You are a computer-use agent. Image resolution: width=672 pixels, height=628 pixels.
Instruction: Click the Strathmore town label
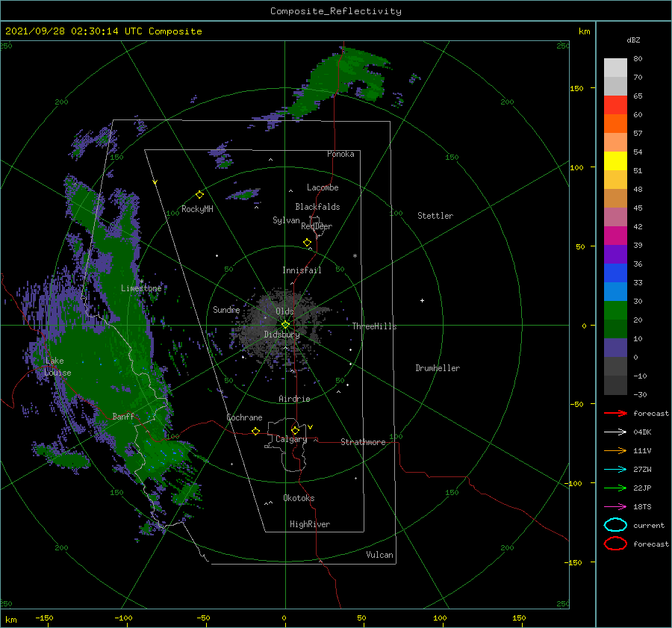pos(363,442)
